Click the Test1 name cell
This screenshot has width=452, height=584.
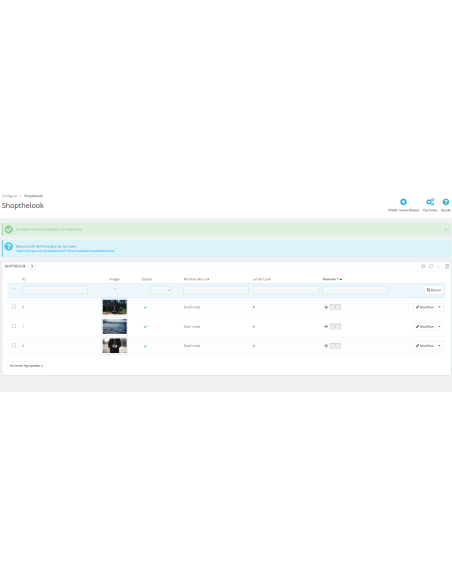click(192, 327)
